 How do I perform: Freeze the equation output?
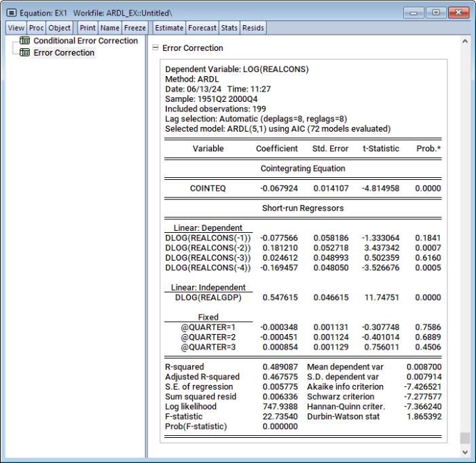[x=134, y=28]
